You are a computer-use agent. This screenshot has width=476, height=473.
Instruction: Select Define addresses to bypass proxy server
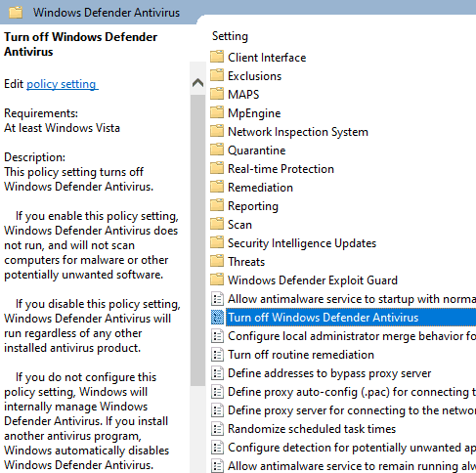pos(329,373)
